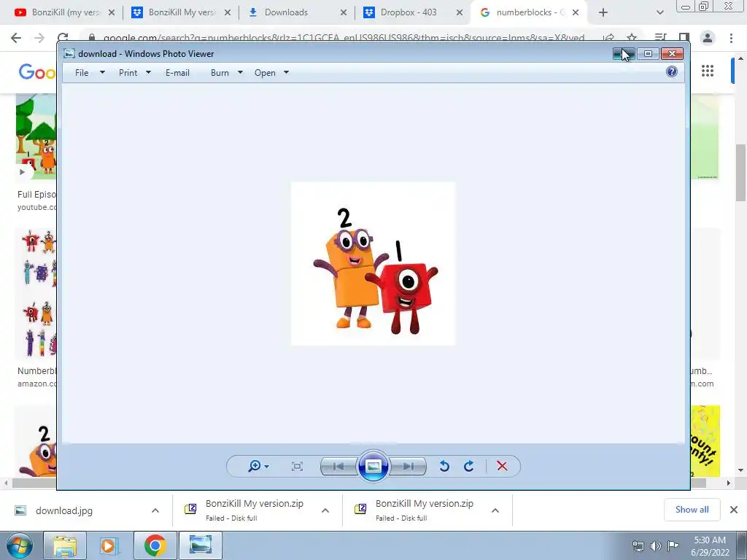This screenshot has height=560, width=747.
Task: Open Windows Explorer from taskbar
Action: pos(65,545)
